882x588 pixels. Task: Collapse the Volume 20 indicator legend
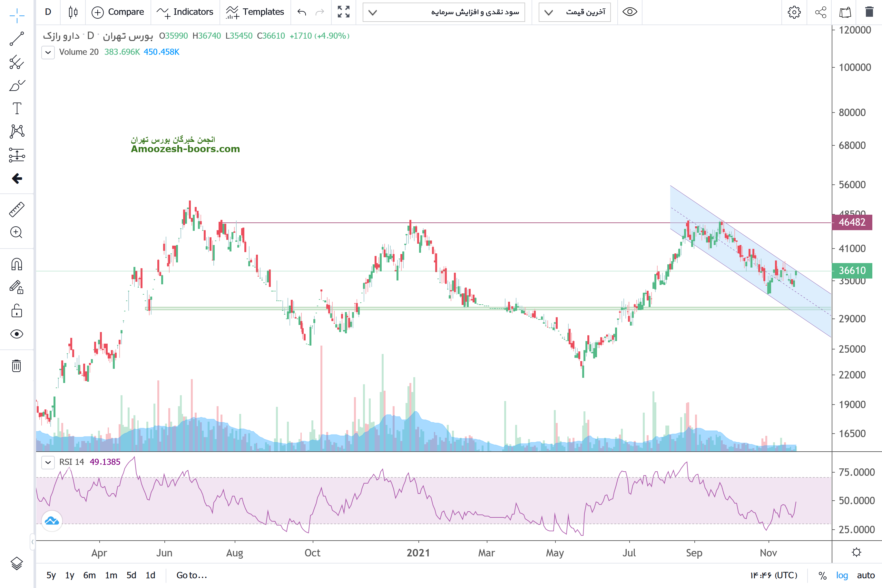coord(48,52)
